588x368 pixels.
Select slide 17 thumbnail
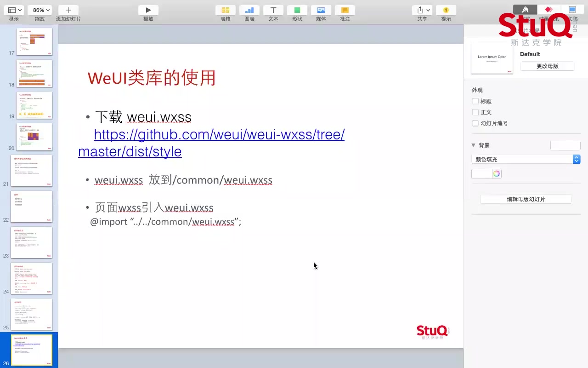pos(34,42)
